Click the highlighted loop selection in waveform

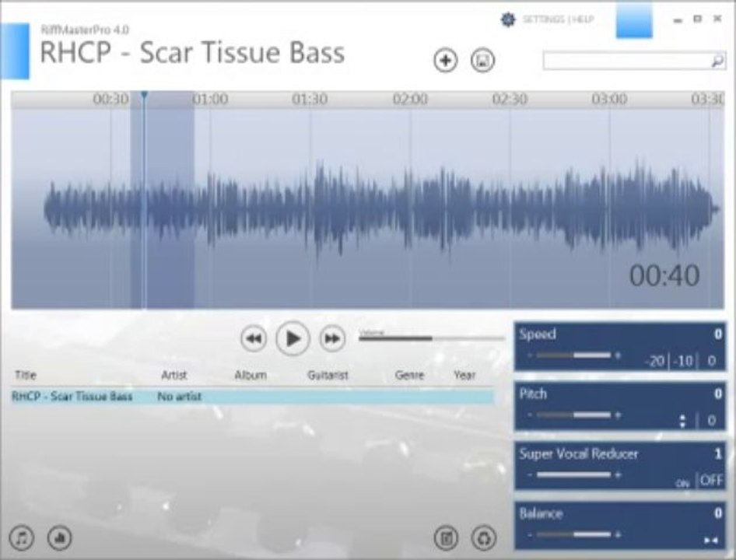click(x=162, y=200)
